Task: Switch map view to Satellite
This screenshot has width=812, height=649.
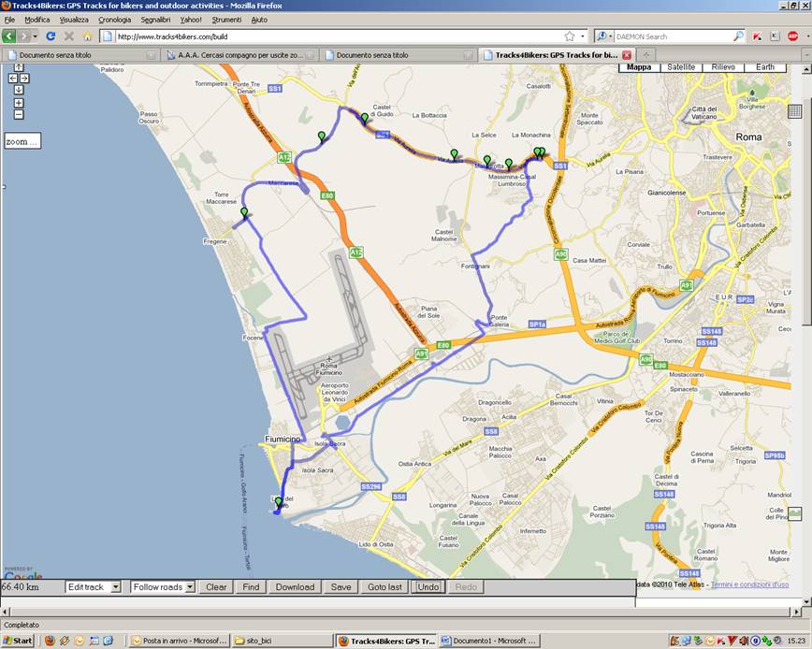Action: [x=681, y=67]
